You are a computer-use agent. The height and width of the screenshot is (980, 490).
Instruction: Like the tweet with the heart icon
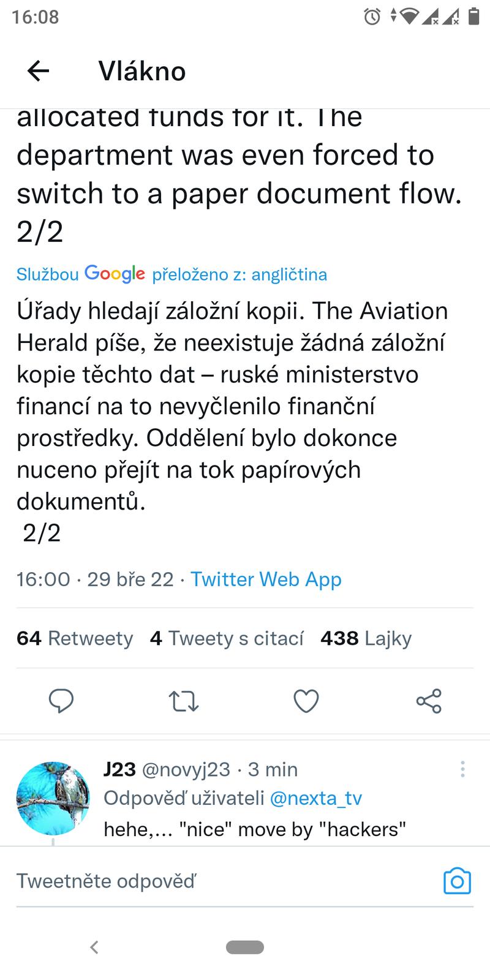click(x=306, y=701)
